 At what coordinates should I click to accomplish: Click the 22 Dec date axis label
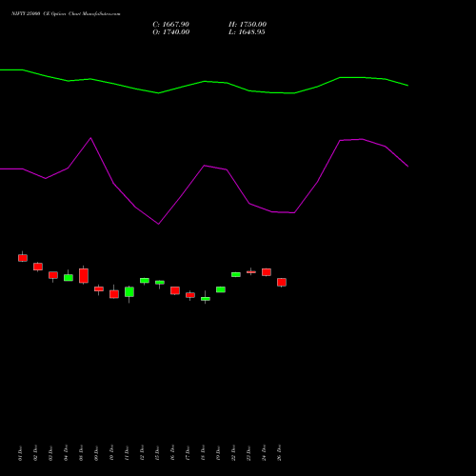coord(233,453)
